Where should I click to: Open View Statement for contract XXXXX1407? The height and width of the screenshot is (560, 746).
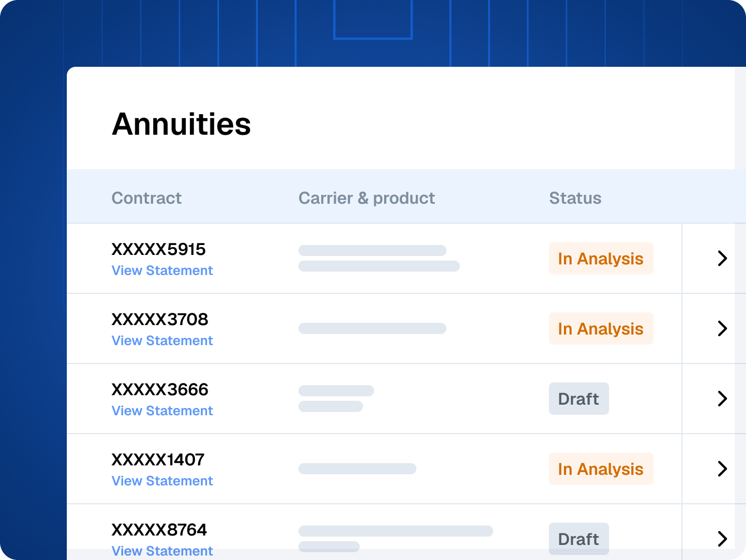162,481
